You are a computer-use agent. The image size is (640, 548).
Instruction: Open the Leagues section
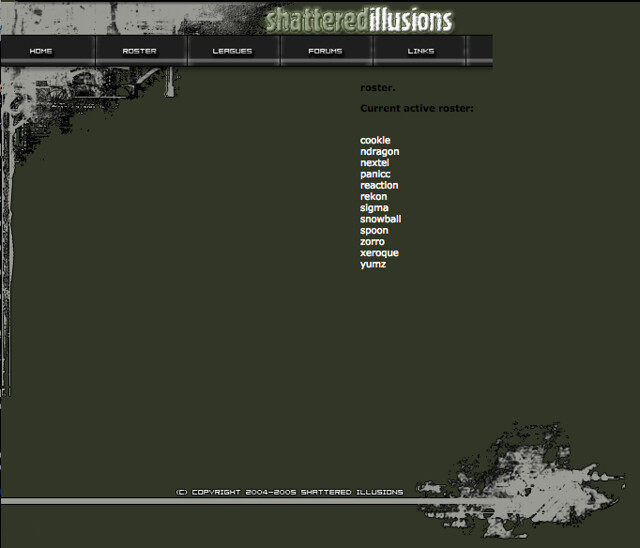232,51
